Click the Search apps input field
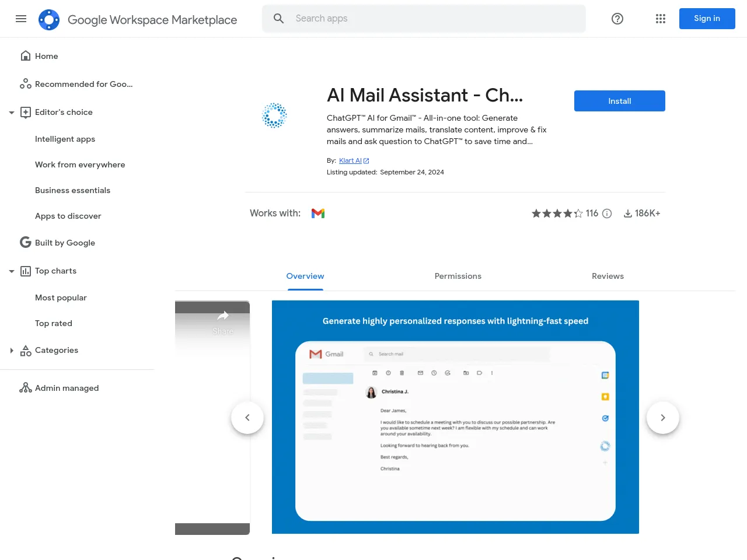Image resolution: width=747 pixels, height=560 pixels. [432, 19]
